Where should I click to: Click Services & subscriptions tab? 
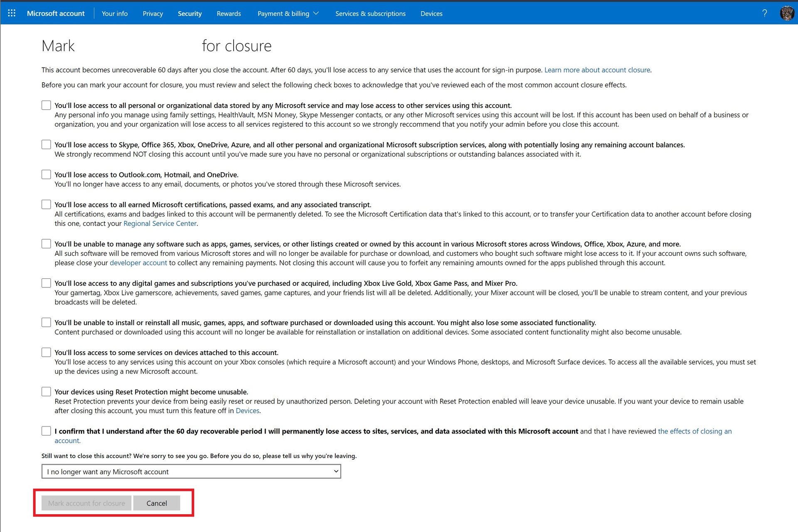369,13
